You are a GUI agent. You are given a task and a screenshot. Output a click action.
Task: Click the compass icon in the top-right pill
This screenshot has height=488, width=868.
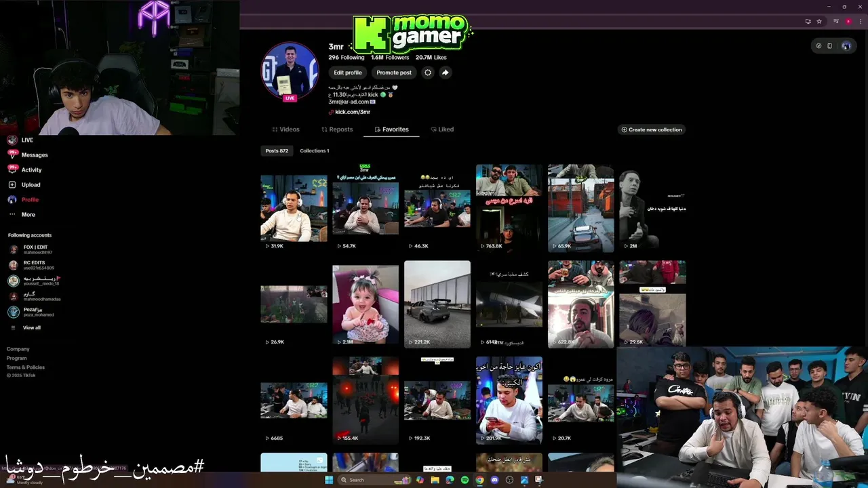point(818,45)
